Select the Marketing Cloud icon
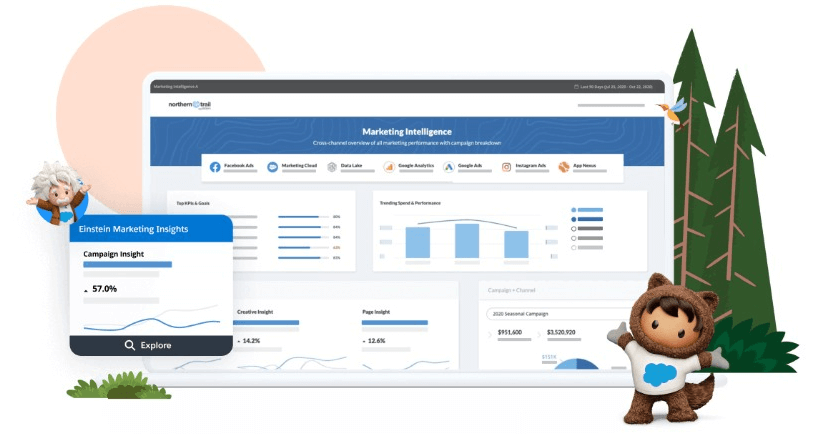828x436 pixels. coord(272,167)
